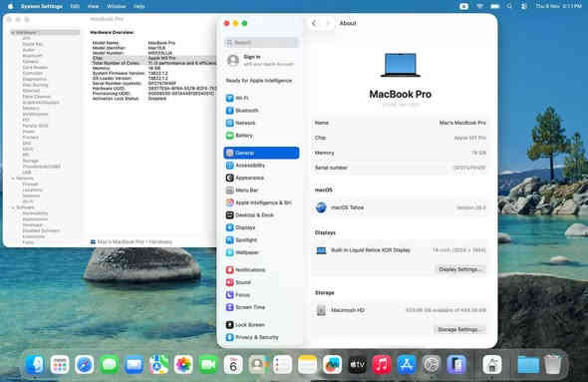Collapse Network section in System Information
The image size is (588, 382).
13,179
